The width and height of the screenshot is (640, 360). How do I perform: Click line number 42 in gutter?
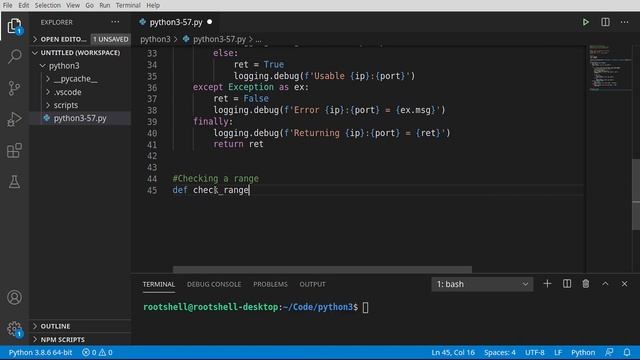pyautogui.click(x=152, y=156)
